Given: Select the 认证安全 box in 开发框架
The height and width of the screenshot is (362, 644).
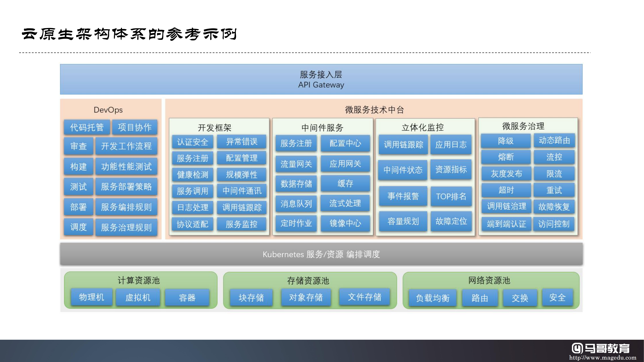Looking at the screenshot, I should pyautogui.click(x=193, y=142).
